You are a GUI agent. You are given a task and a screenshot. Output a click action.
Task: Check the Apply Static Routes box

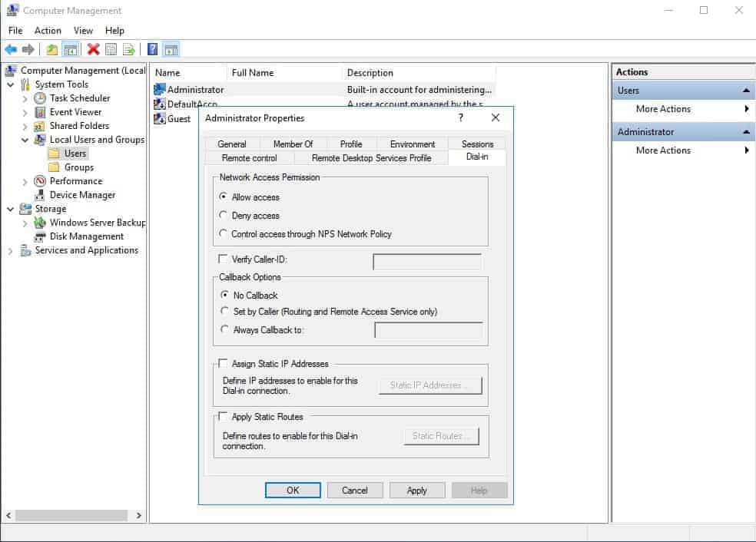223,416
